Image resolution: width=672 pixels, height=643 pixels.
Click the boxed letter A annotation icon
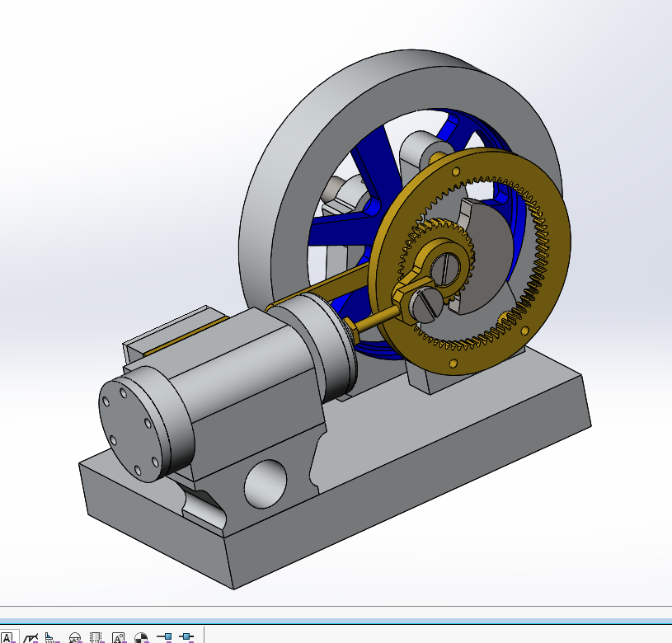pyautogui.click(x=8, y=637)
